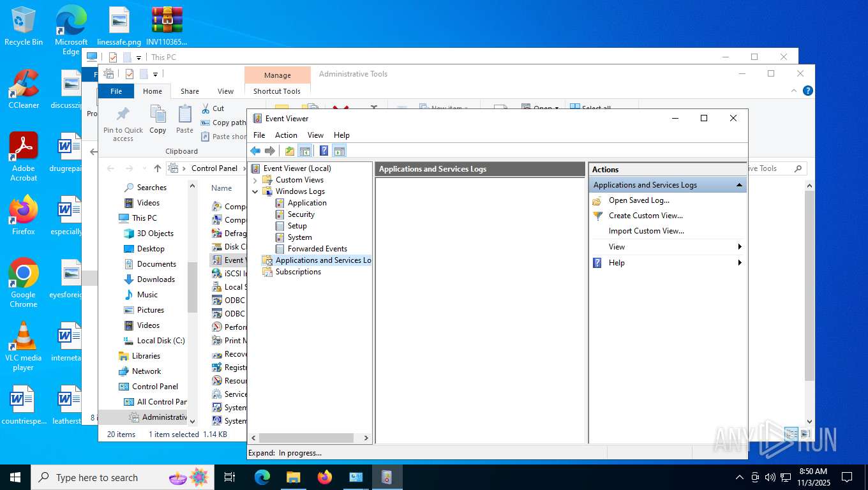Expand the Help submenu in Actions pane
The height and width of the screenshot is (490, 868).
click(x=668, y=263)
